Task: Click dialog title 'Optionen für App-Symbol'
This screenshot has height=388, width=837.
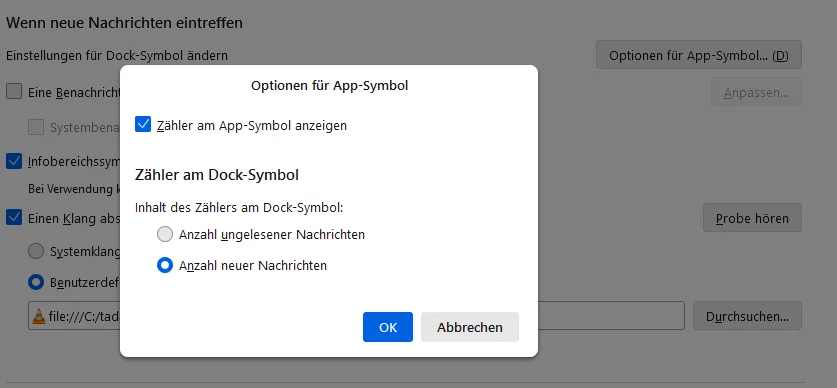Action: coord(329,85)
